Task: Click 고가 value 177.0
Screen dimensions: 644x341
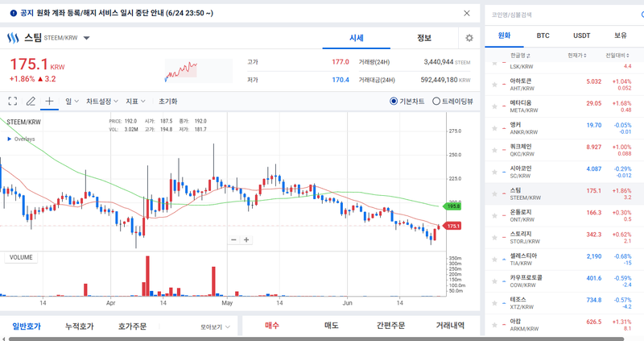Action: pos(341,62)
